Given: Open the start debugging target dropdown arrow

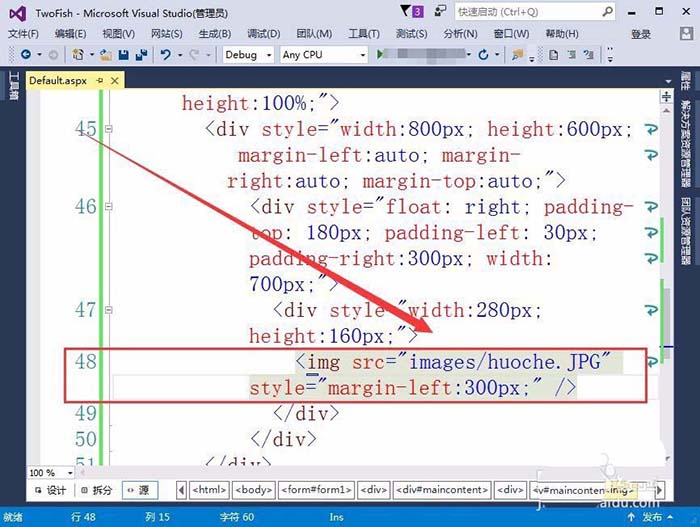Looking at the screenshot, I should pyautogui.click(x=469, y=55).
